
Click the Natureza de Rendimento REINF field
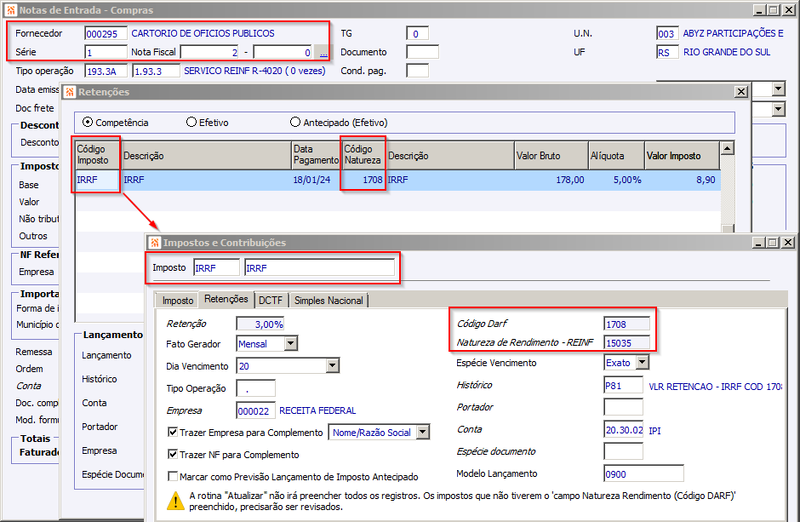627,343
